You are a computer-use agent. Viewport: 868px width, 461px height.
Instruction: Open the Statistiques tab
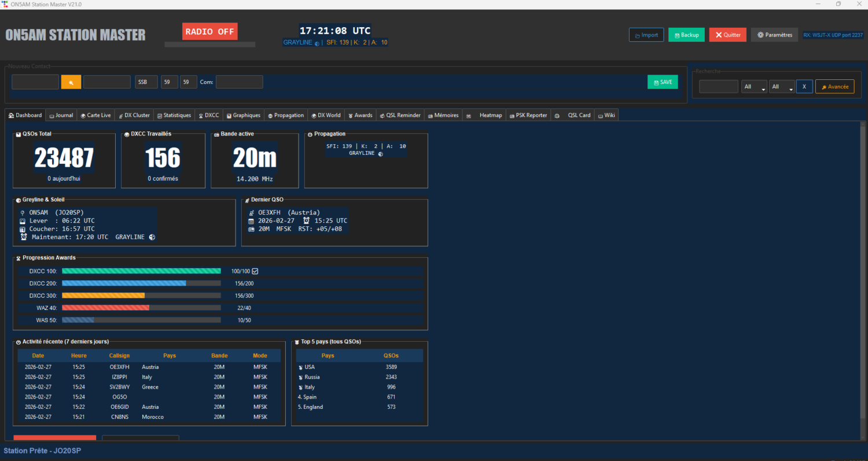point(174,115)
